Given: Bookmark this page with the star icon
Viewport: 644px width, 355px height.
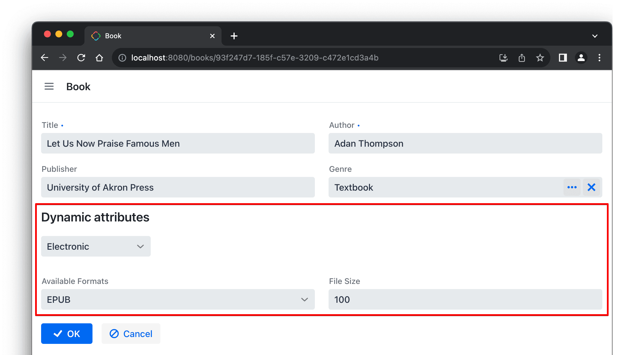Looking at the screenshot, I should (x=540, y=58).
